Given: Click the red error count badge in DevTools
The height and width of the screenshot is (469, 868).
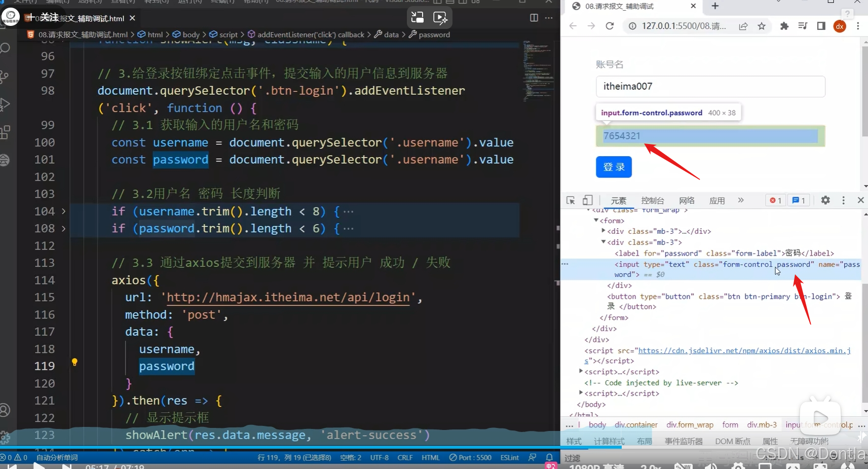Looking at the screenshot, I should pyautogui.click(x=776, y=200).
